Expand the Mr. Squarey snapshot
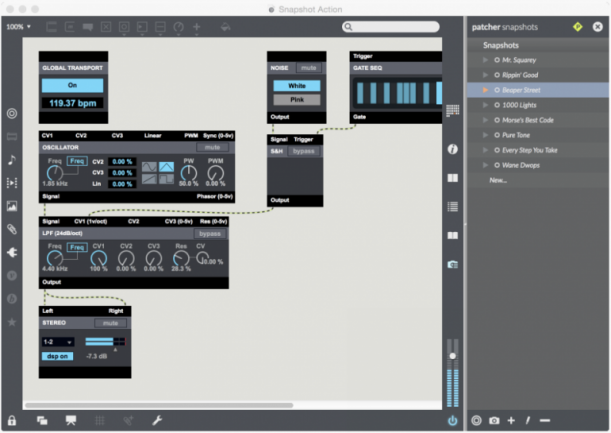 486,61
